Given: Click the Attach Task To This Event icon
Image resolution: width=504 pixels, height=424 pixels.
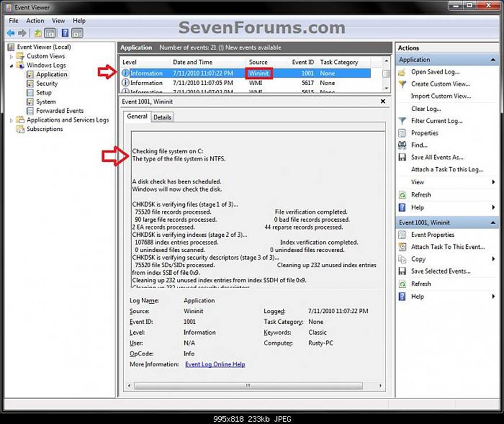Looking at the screenshot, I should pyautogui.click(x=402, y=247).
